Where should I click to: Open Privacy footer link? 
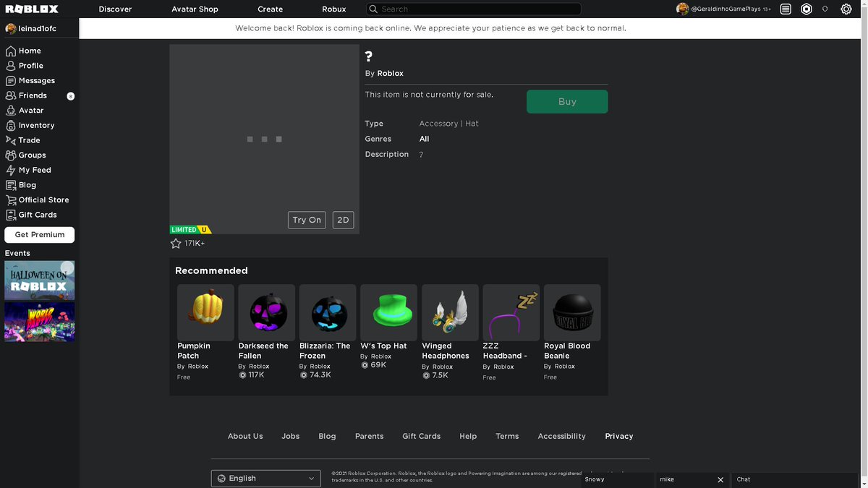pos(619,436)
